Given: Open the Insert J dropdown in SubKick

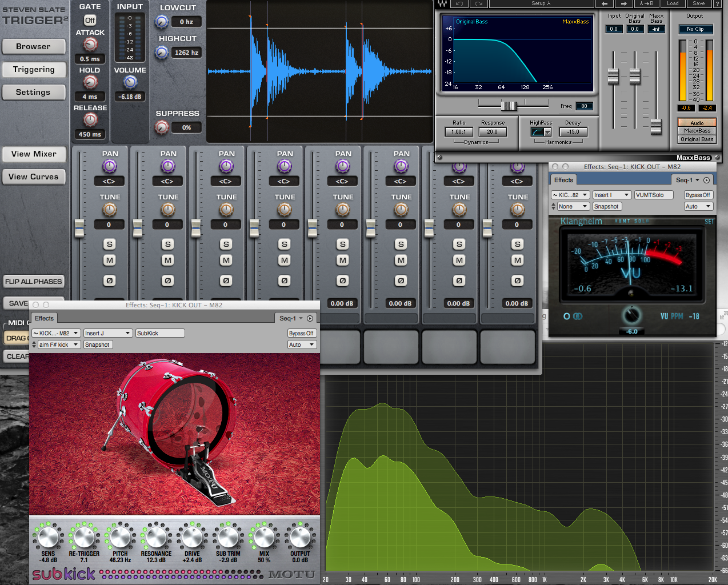Looking at the screenshot, I should coord(108,333).
